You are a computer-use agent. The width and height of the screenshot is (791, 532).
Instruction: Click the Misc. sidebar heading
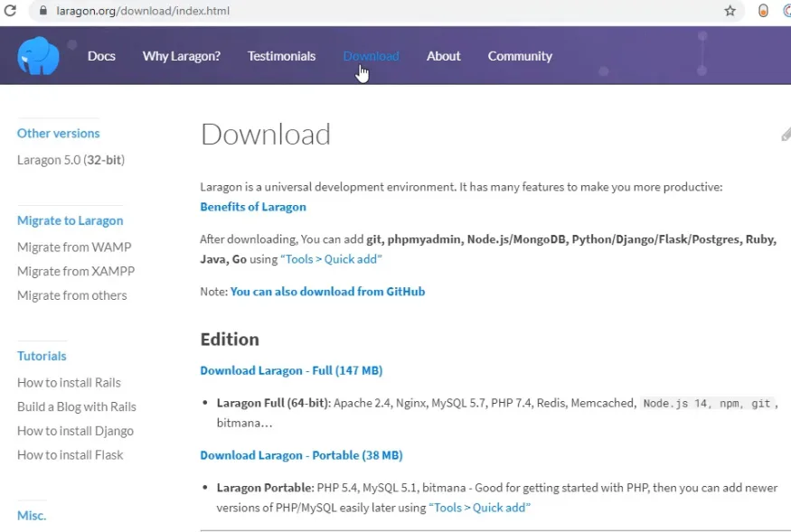pos(32,516)
